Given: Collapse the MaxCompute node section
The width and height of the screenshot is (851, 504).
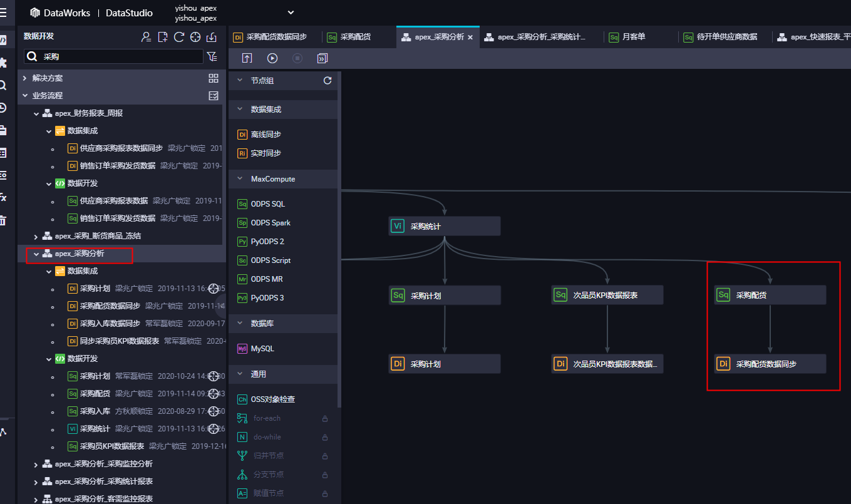Looking at the screenshot, I should tap(240, 179).
